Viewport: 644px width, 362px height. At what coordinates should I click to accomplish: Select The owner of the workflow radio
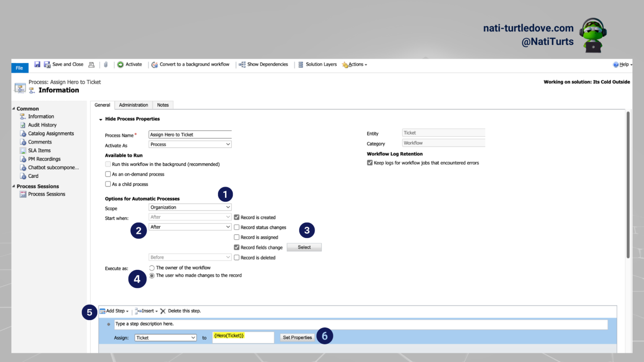point(152,268)
